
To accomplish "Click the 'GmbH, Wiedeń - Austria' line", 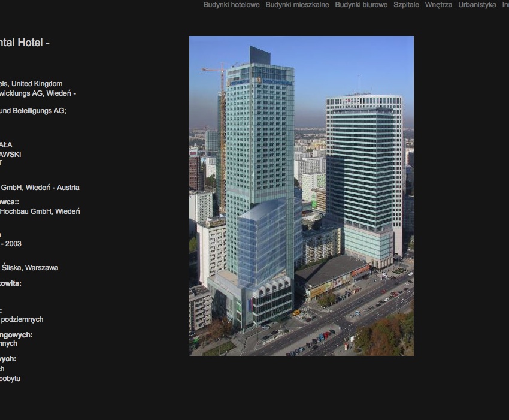I will coord(40,188).
